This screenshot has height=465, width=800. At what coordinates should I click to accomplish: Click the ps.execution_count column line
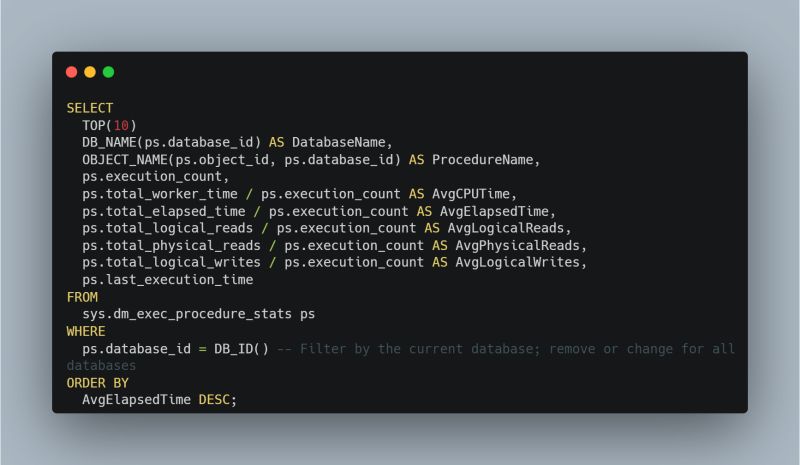[x=156, y=177]
